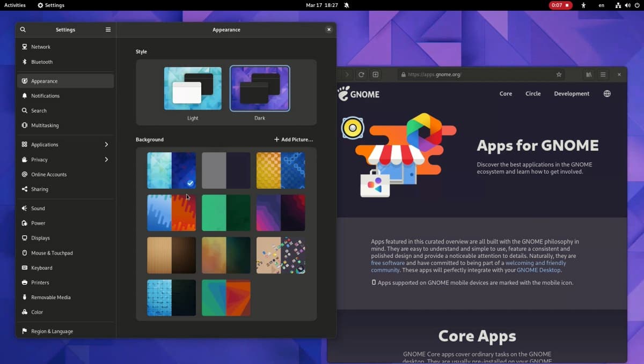This screenshot has width=644, height=364.
Task: Open the Development tab on GNOME page
Action: pos(572,93)
